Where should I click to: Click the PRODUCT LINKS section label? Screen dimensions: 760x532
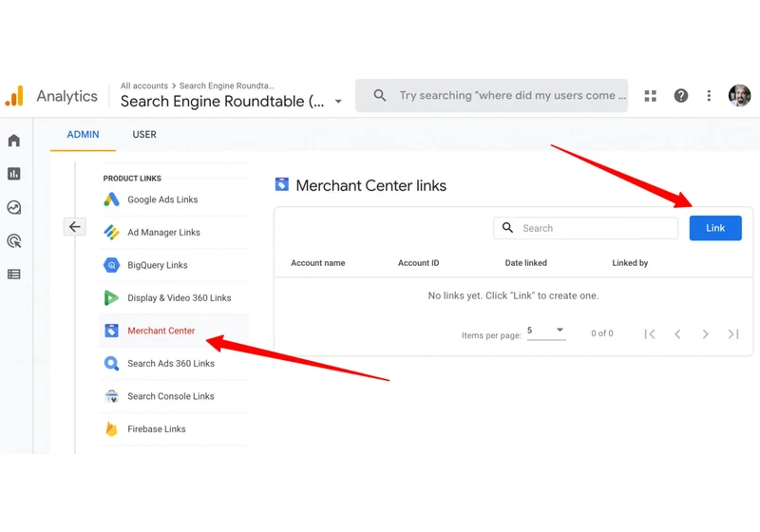(132, 179)
